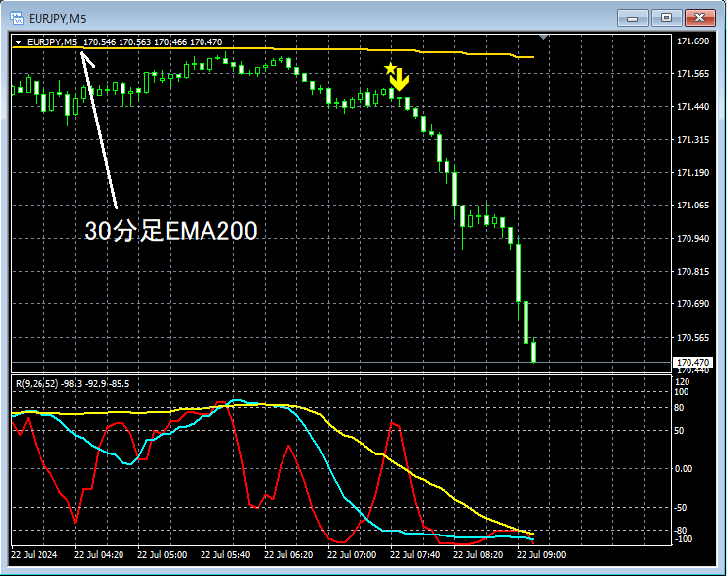Click the current price label 170.470

point(692,362)
